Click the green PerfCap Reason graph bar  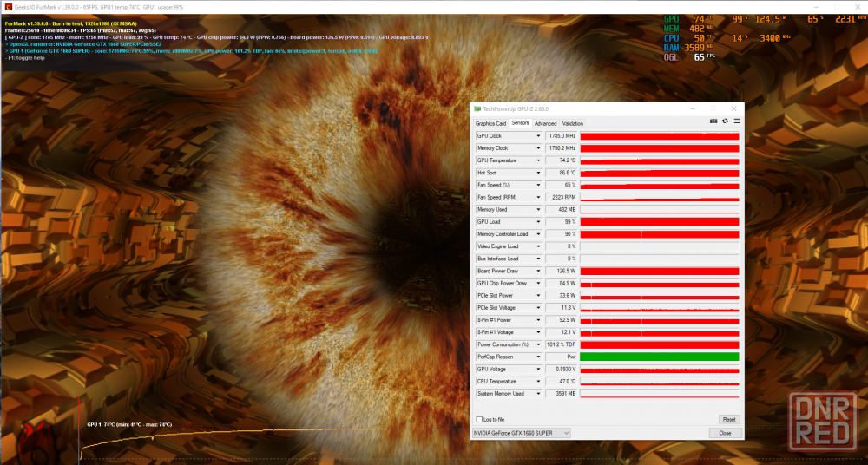pyautogui.click(x=660, y=357)
